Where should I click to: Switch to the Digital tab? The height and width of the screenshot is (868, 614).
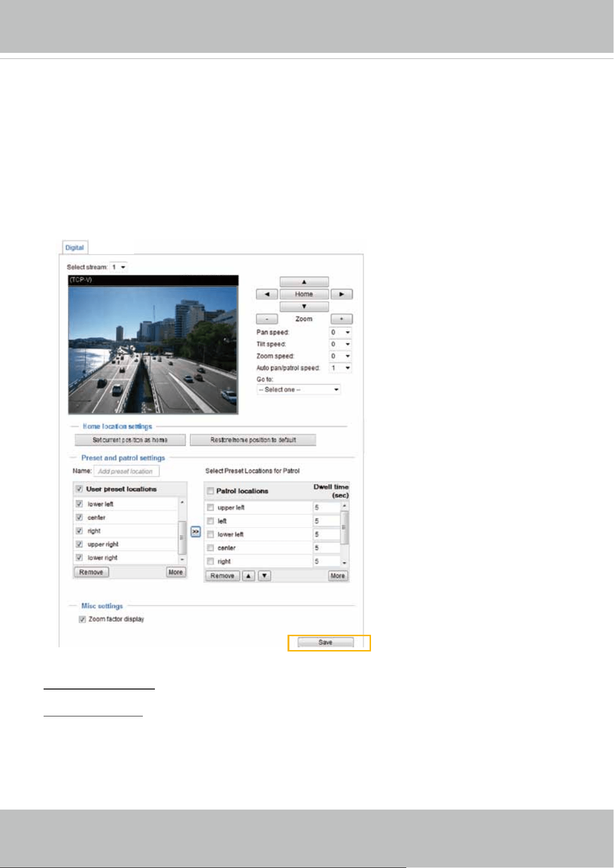75,248
